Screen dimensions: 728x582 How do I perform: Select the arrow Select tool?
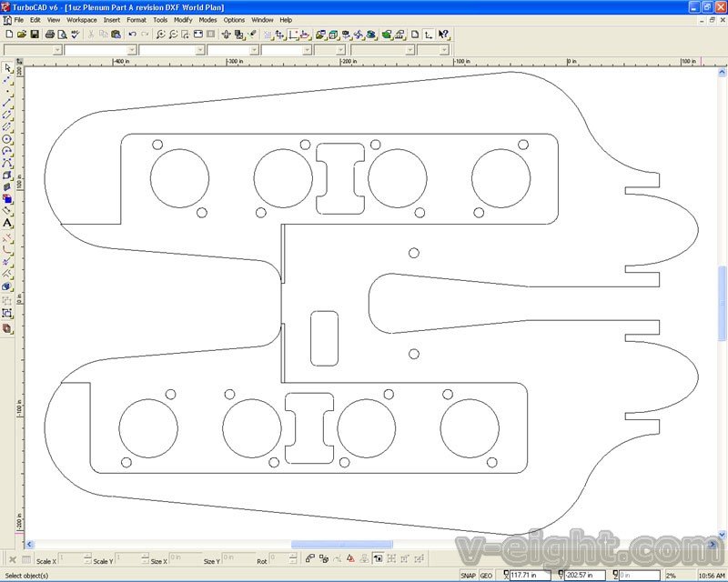7,68
